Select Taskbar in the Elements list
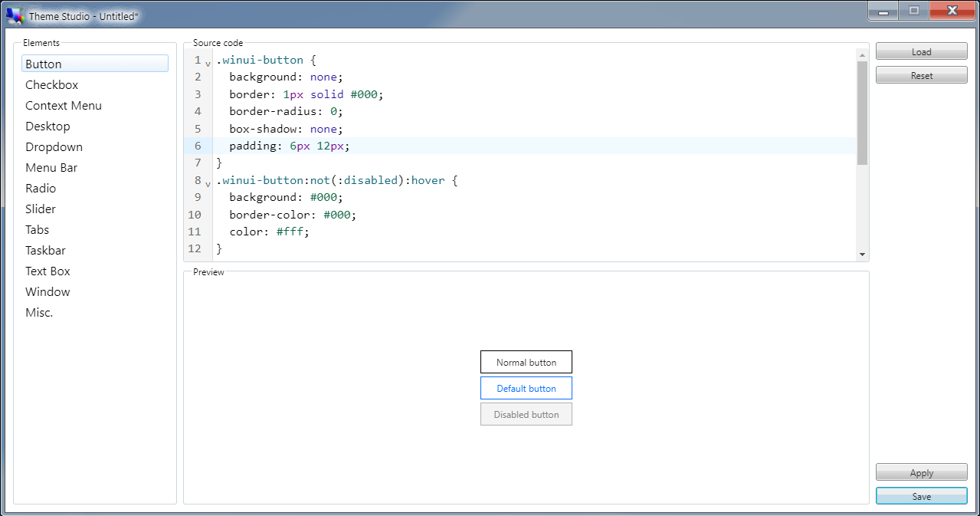 (45, 250)
